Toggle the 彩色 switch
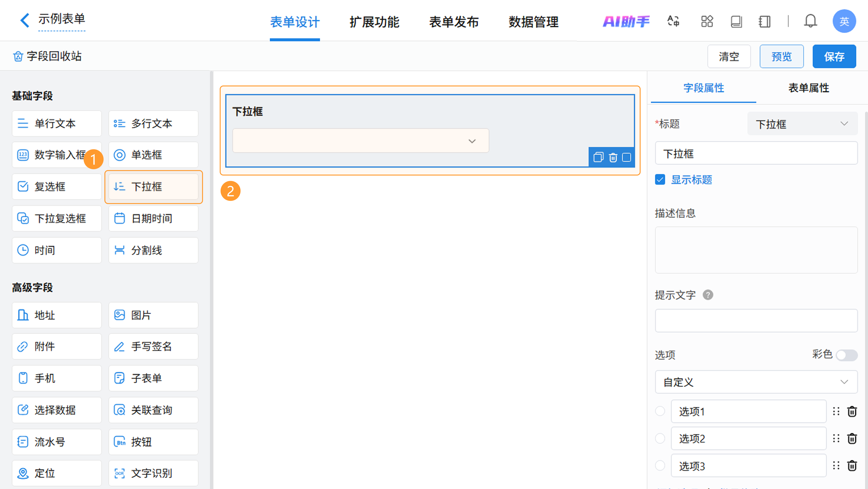 [847, 355]
